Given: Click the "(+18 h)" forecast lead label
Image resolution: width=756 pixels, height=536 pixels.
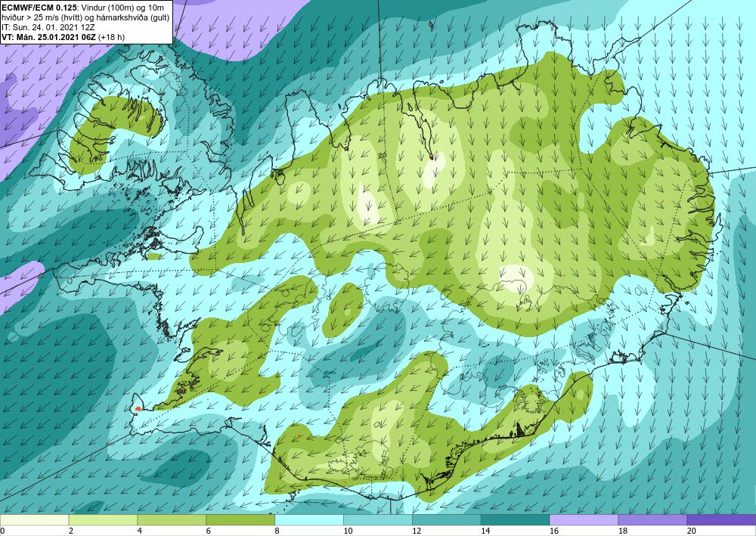Looking at the screenshot, I should tap(111, 37).
